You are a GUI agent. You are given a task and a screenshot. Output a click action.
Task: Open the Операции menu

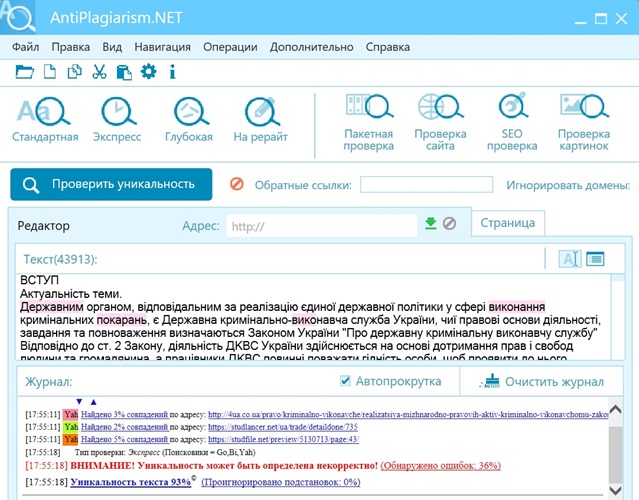pos(230,47)
